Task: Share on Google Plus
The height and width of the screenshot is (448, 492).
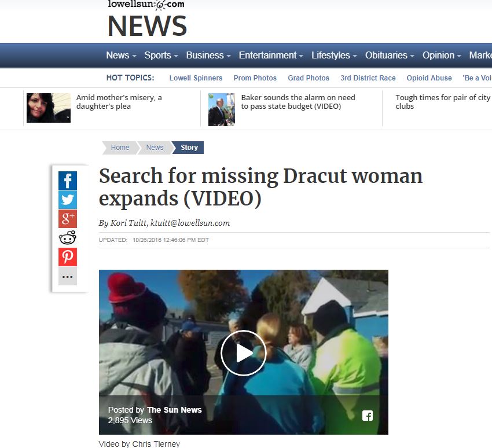Action: coord(68,219)
